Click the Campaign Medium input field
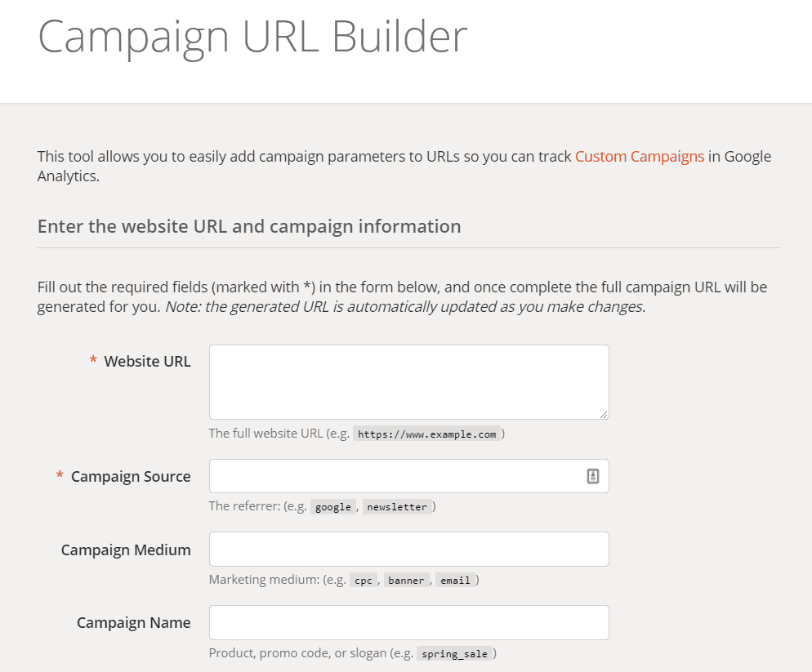The width and height of the screenshot is (812, 672). (408, 549)
